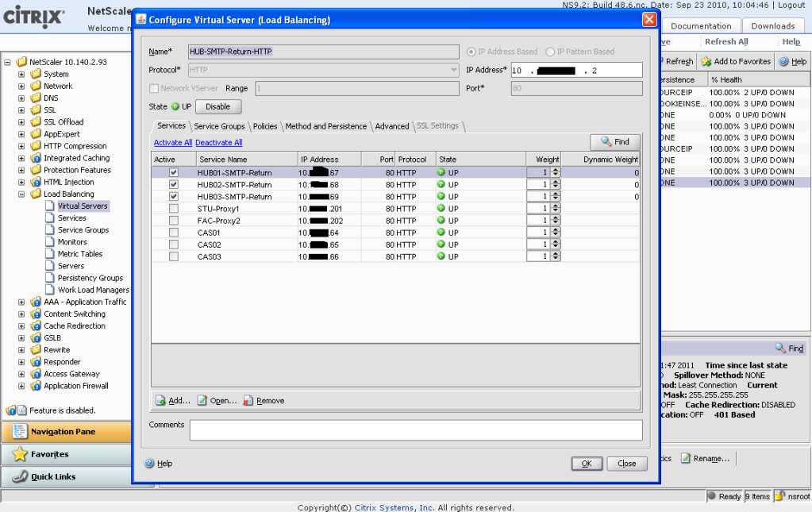812x512 pixels.
Task: Click the Service Name column header
Action: coord(247,160)
